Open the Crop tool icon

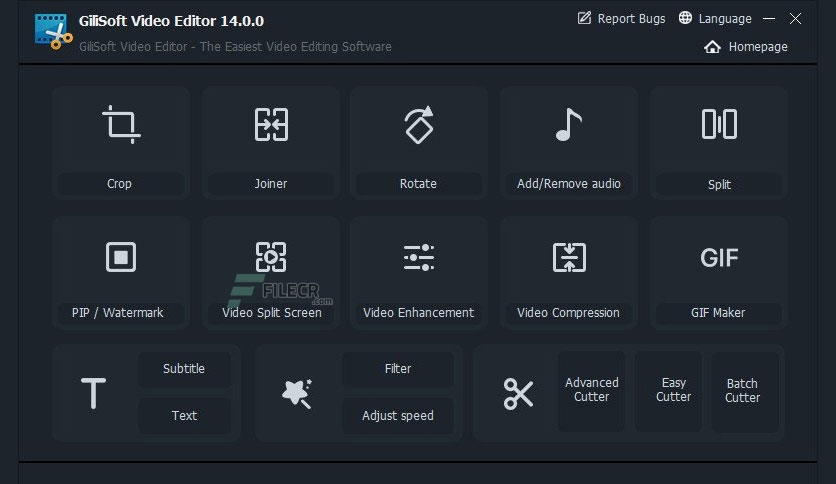[122, 125]
